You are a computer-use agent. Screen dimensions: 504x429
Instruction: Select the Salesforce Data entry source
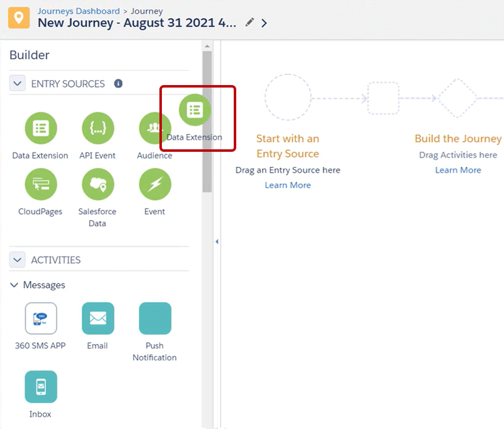(x=98, y=185)
